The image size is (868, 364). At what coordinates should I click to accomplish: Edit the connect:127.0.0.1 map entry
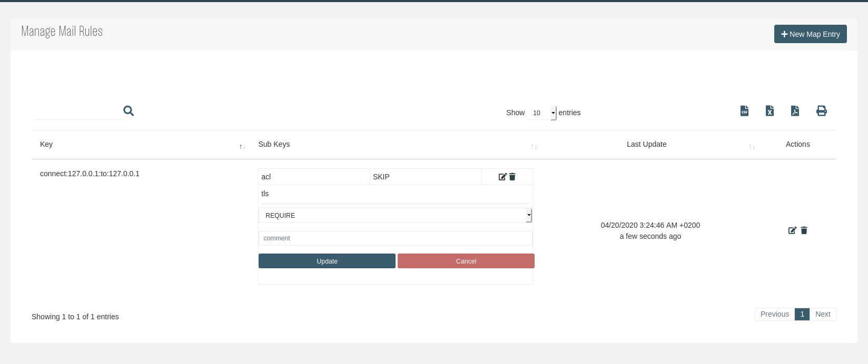click(x=792, y=230)
